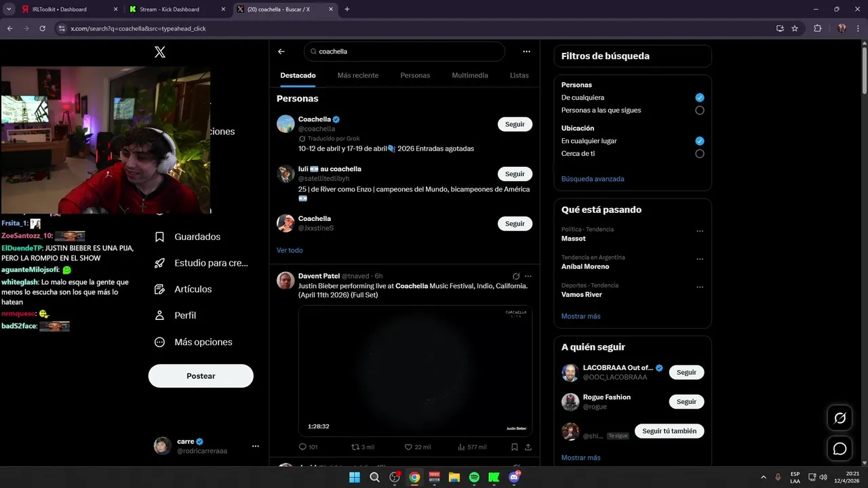Click the coachella search input field

(x=404, y=52)
